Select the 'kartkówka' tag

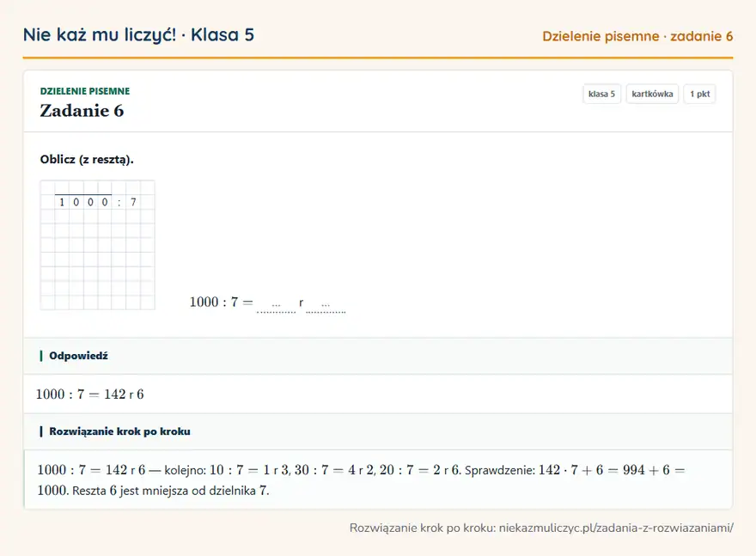(x=652, y=94)
